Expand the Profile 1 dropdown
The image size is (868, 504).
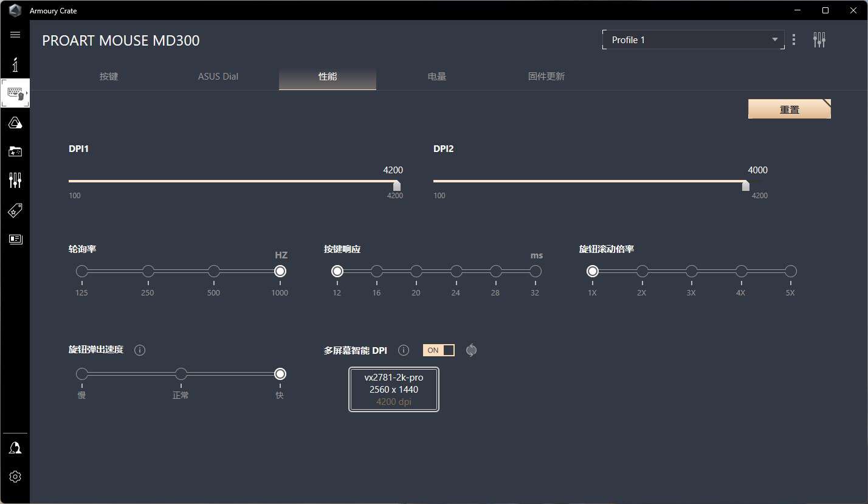694,40
